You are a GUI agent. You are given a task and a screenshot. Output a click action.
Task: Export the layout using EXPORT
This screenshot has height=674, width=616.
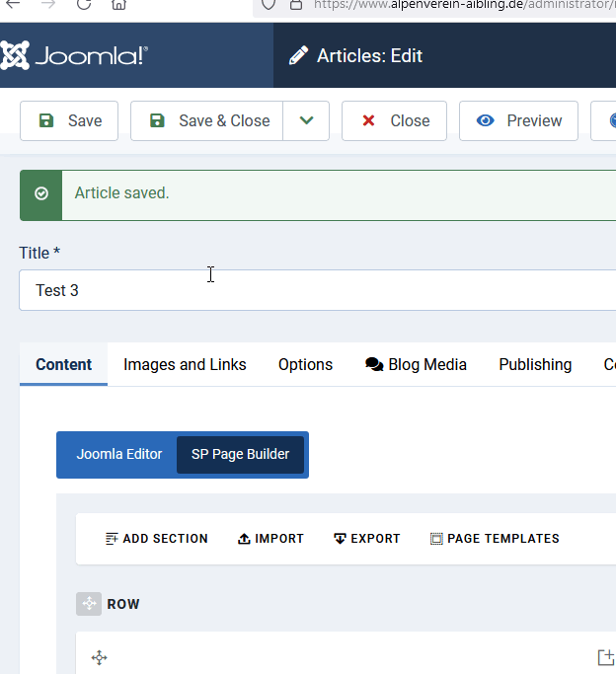click(x=366, y=539)
